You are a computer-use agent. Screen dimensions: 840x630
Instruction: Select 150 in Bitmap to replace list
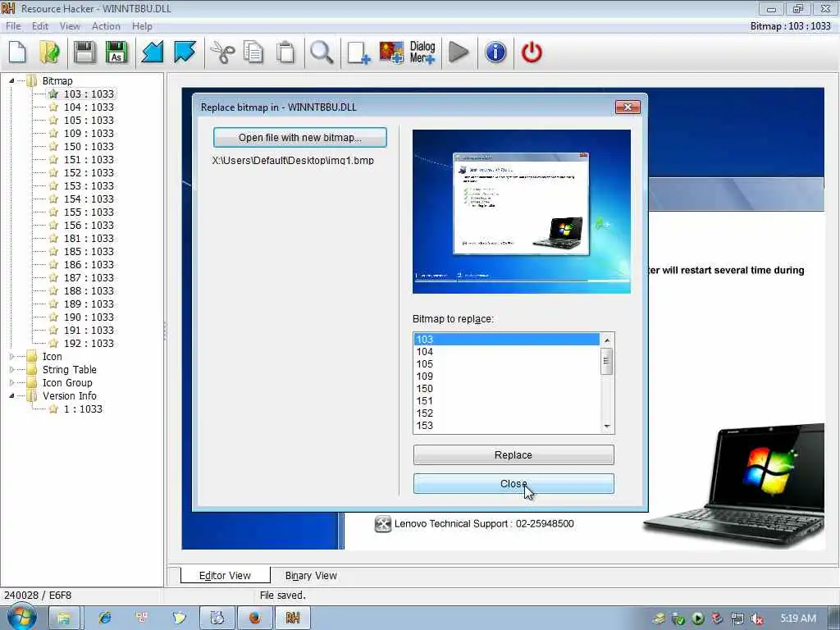[x=506, y=388]
